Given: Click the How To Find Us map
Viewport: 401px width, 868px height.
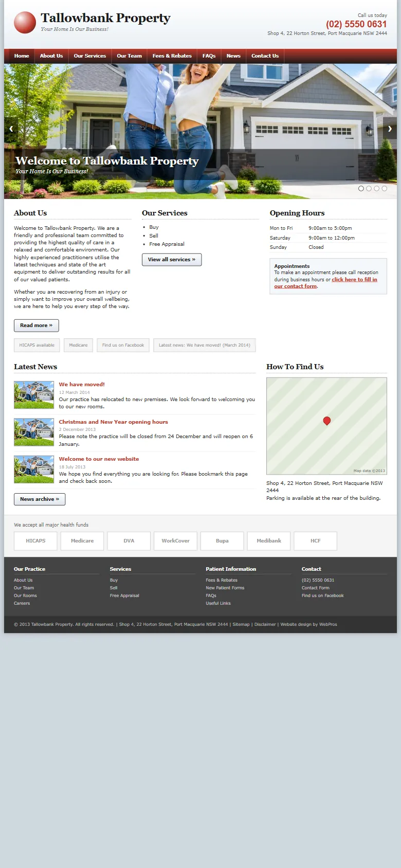Looking at the screenshot, I should tap(326, 426).
